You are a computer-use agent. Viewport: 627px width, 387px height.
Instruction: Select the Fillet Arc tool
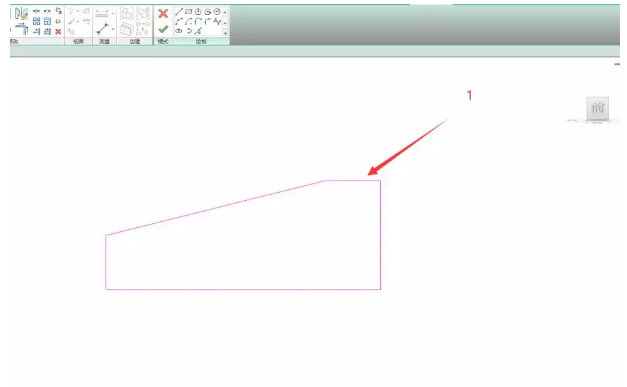[x=207, y=21]
